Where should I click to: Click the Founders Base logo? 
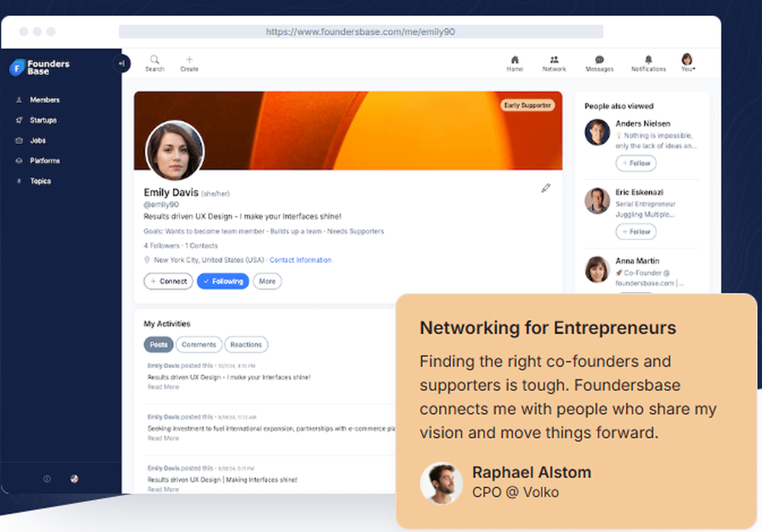[x=40, y=67]
